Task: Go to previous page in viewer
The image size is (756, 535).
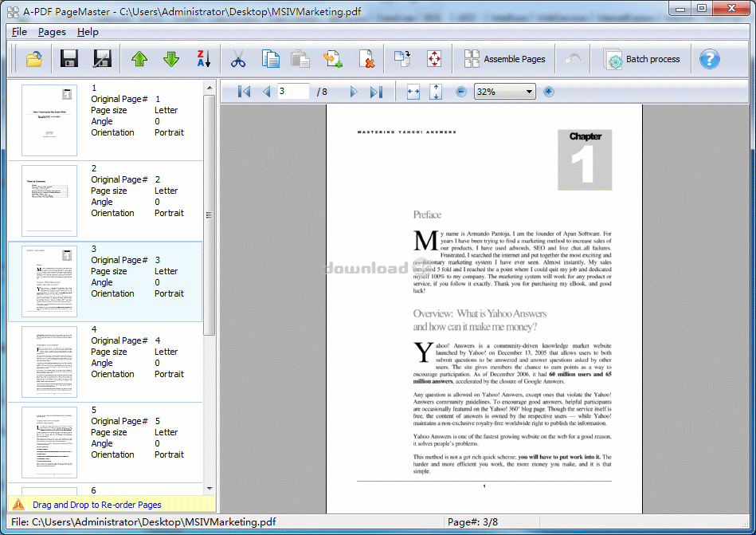Action: pos(267,92)
